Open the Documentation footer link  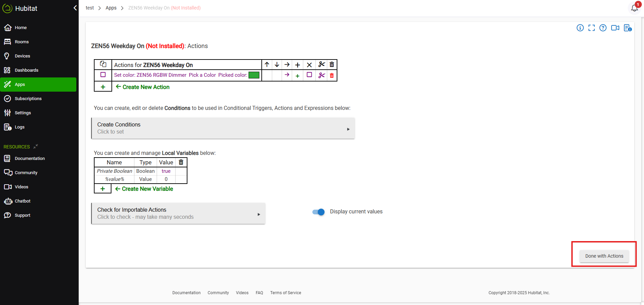[186, 293]
